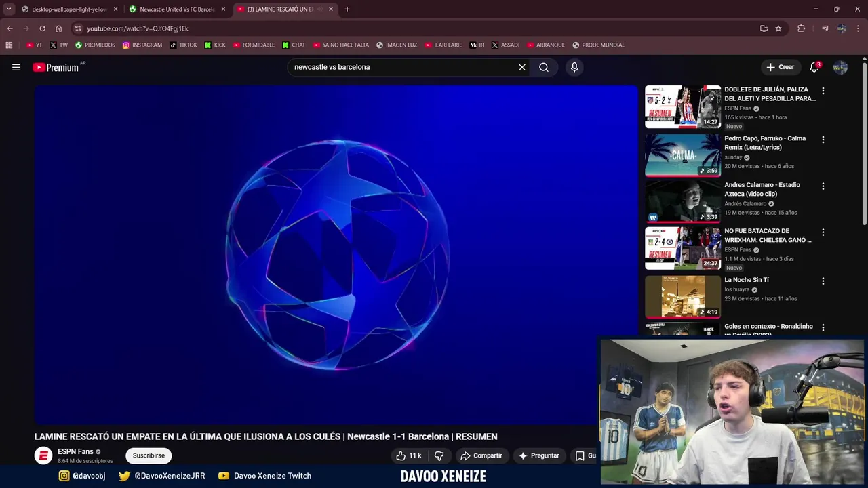Open the YouTube account avatar menu
Image resolution: width=868 pixels, height=488 pixels.
tap(840, 67)
